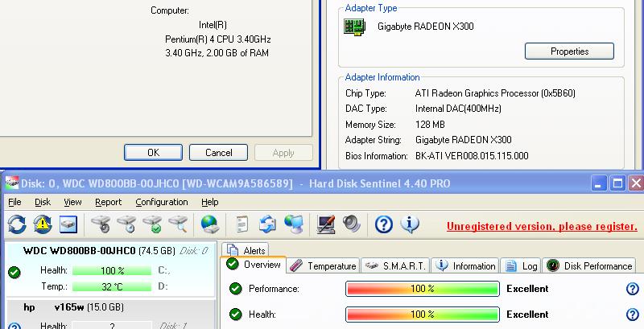The image size is (644, 329).
Task: Click Hard Disk Sentinel title bar app icon
Action: pyautogui.click(x=11, y=183)
